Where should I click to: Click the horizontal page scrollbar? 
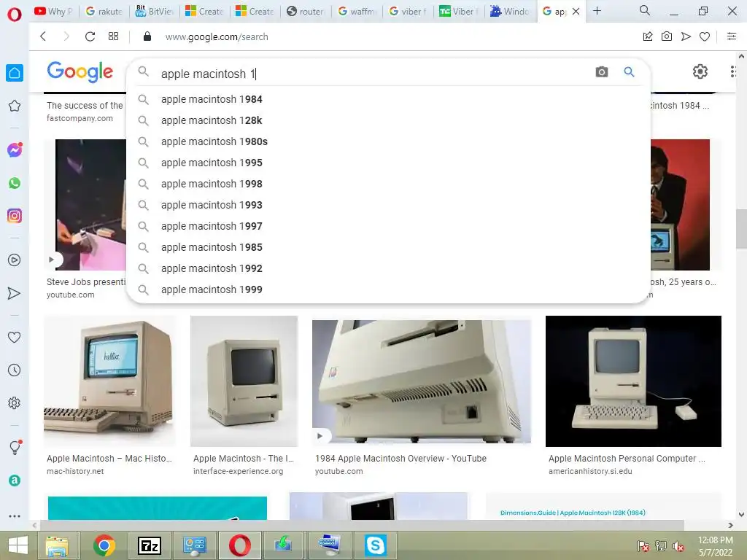[362, 525]
